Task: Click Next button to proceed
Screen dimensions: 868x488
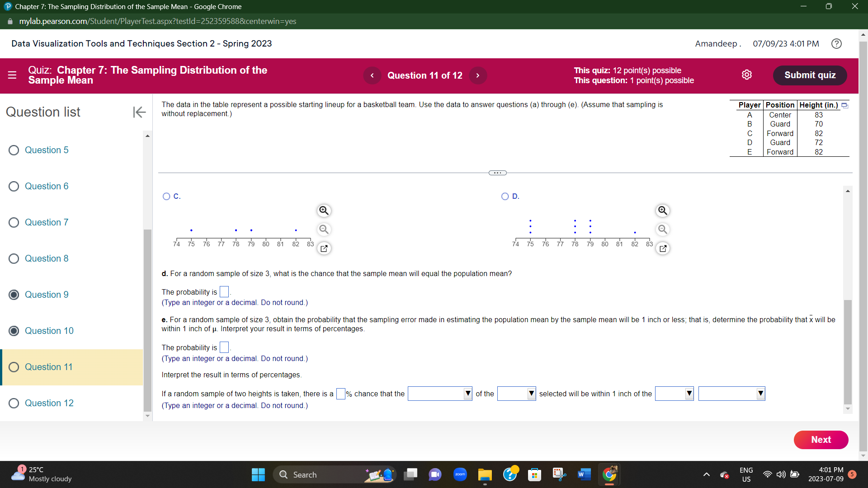Action: tap(821, 439)
